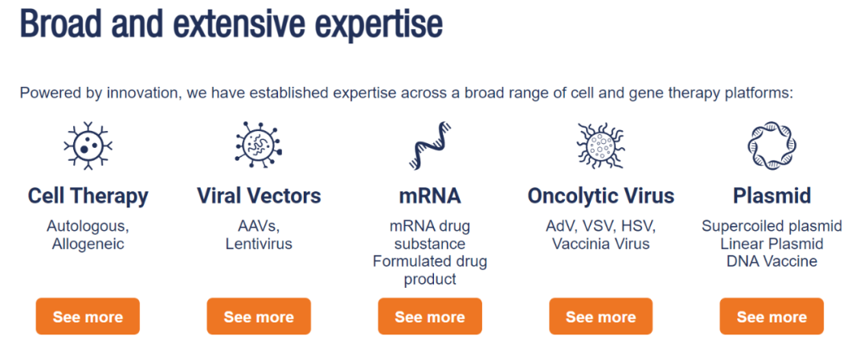This screenshot has height=357, width=868.
Task: Click the Oncolytic Virus icon
Action: (600, 146)
